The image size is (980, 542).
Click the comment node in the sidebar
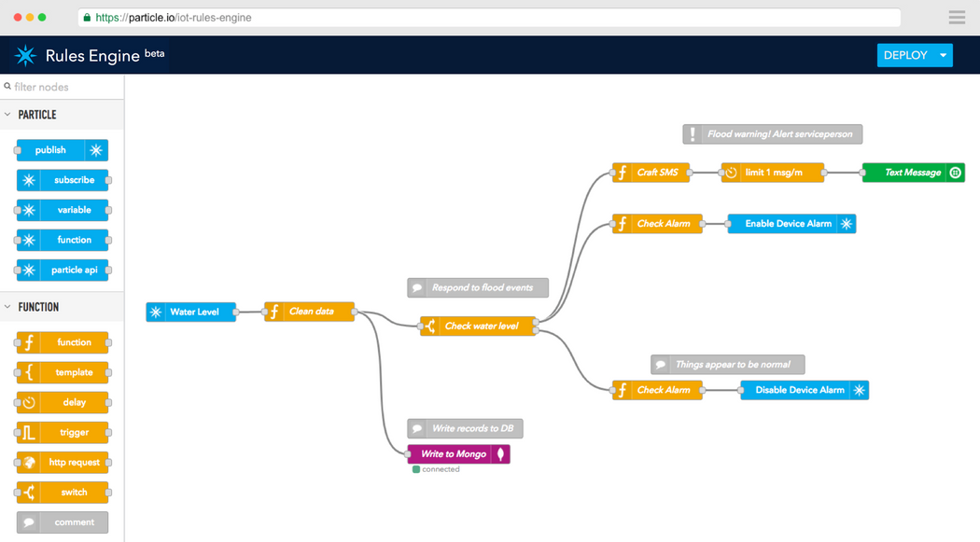(62, 521)
